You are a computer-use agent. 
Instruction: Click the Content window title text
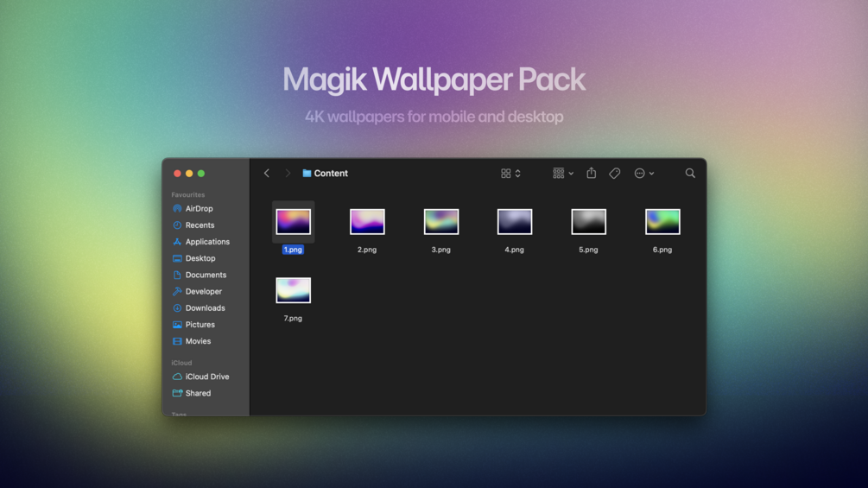[x=331, y=174]
